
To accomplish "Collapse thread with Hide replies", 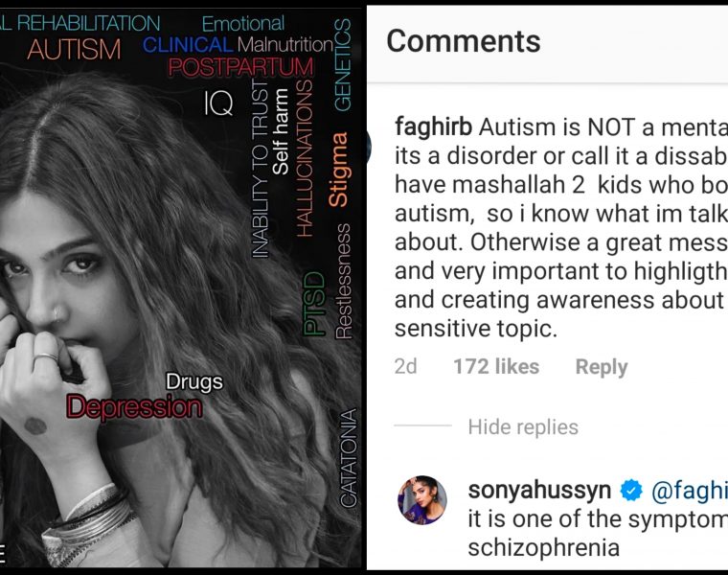I will click(x=523, y=426).
